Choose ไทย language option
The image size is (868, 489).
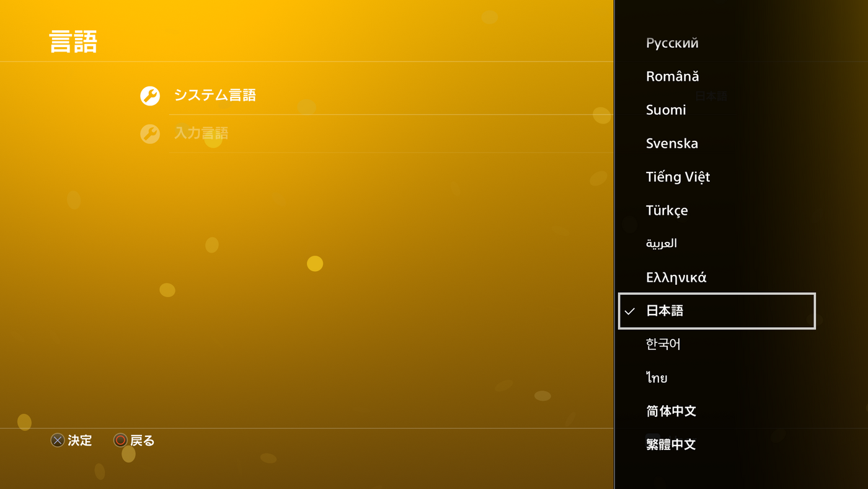coord(657,378)
